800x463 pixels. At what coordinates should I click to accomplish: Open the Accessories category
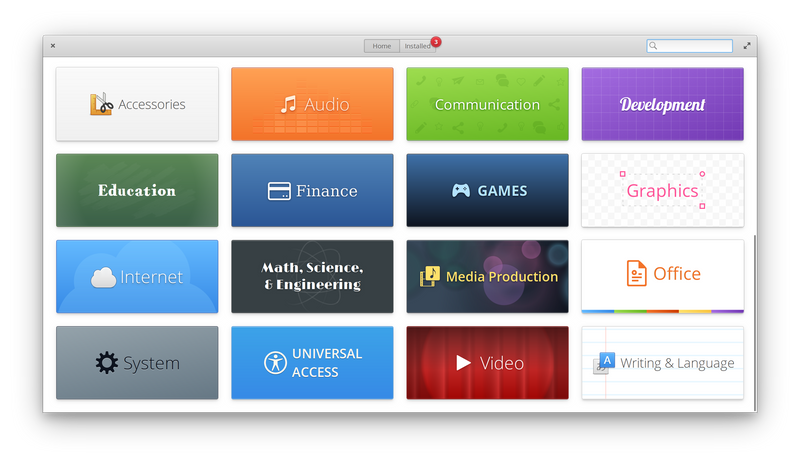137,104
